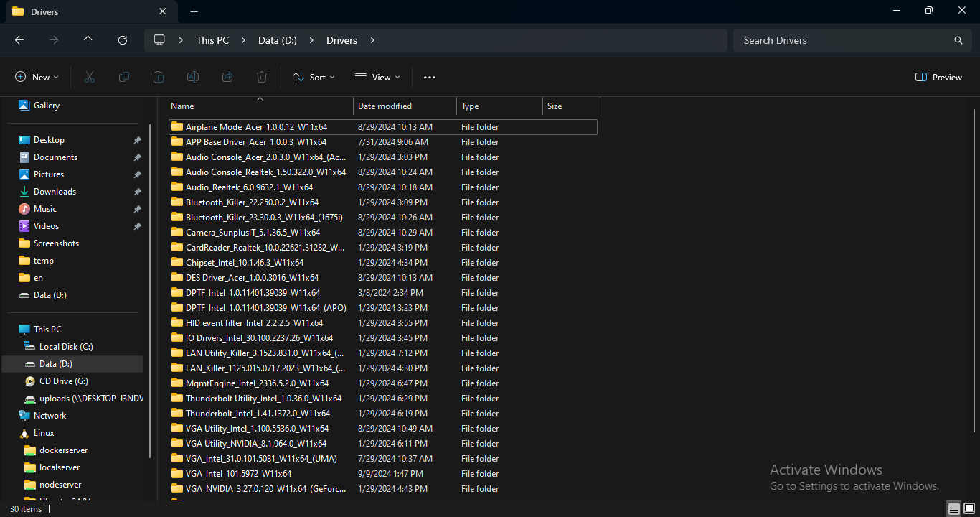Expand chevron before This PC breadcrumb
Screen dimensions: 980x517
[181, 40]
